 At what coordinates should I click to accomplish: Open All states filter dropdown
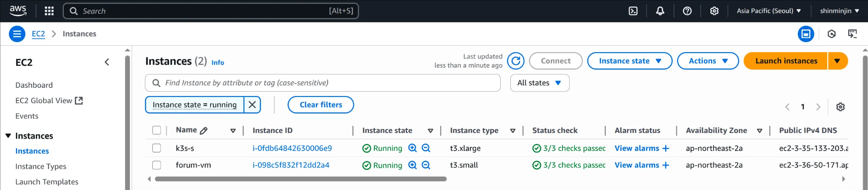pos(540,83)
